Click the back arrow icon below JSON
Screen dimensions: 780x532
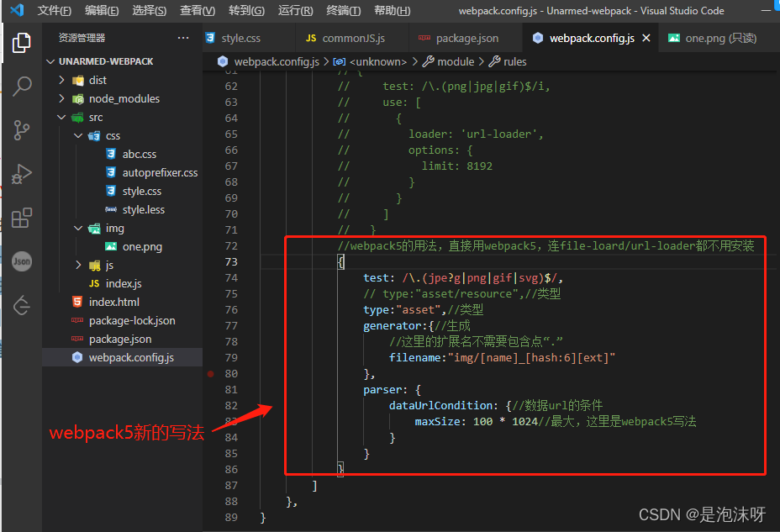pos(22,305)
